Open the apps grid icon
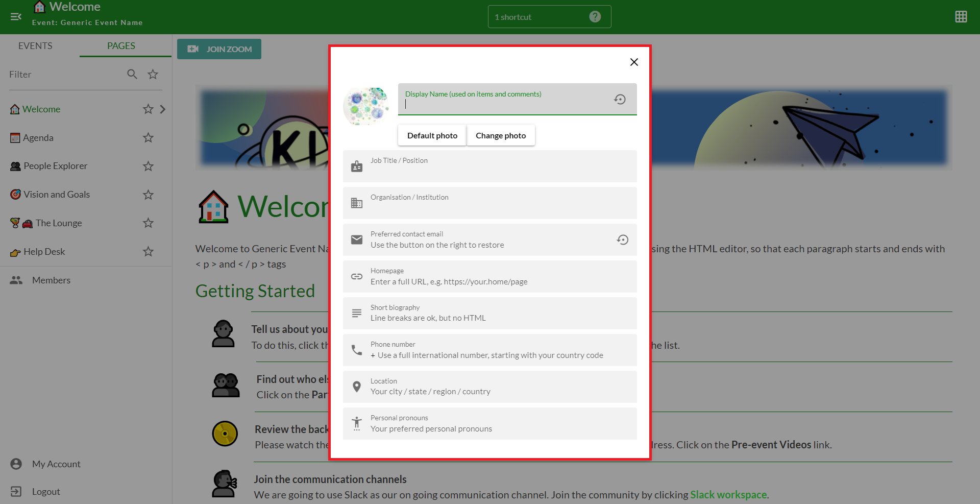Image resolution: width=980 pixels, height=504 pixels. point(961,17)
